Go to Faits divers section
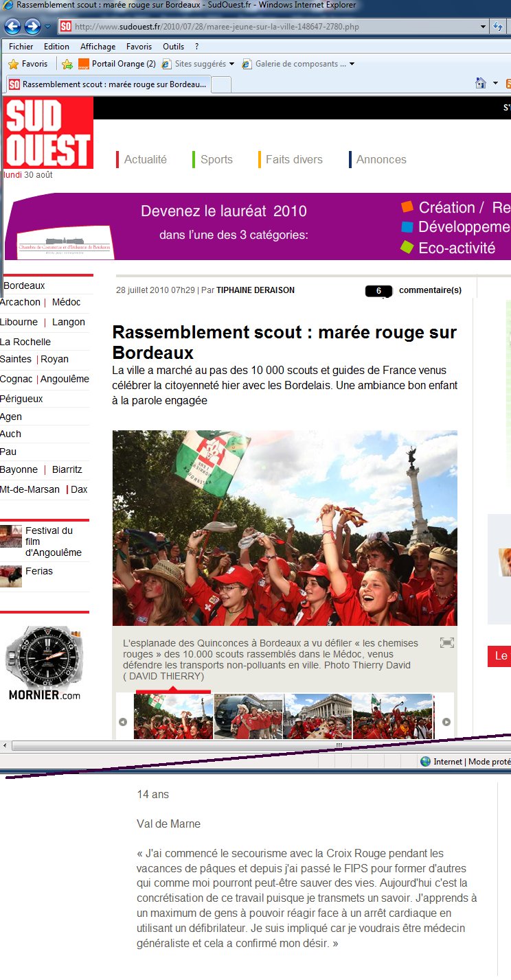Image resolution: width=511 pixels, height=980 pixels. tap(294, 159)
